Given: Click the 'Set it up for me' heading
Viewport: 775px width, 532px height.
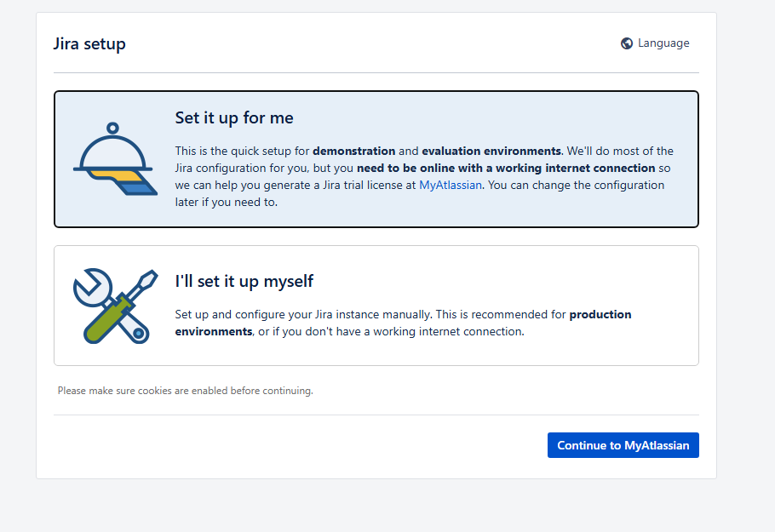Looking at the screenshot, I should tap(234, 117).
